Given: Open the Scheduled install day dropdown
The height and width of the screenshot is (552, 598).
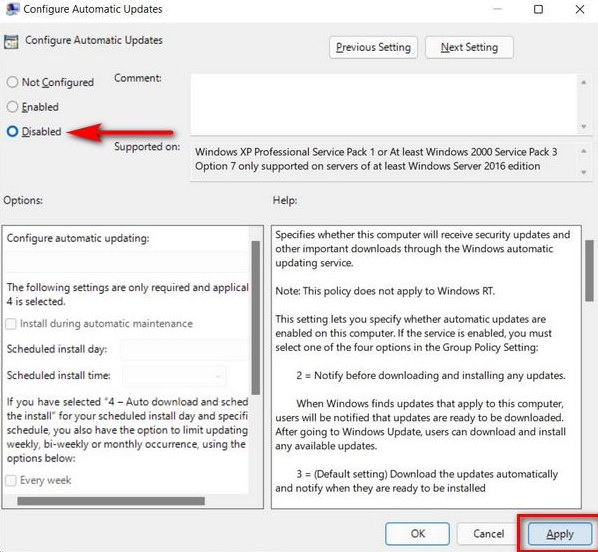Looking at the screenshot, I should 185,349.
